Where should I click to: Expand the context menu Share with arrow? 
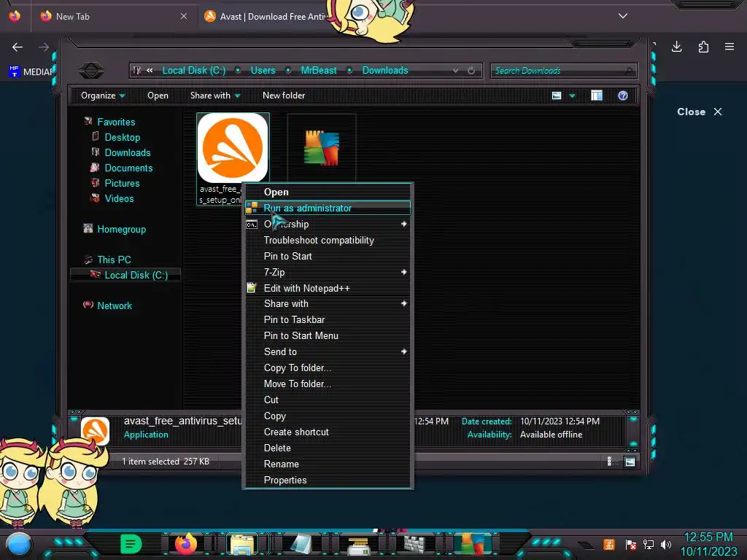click(404, 303)
